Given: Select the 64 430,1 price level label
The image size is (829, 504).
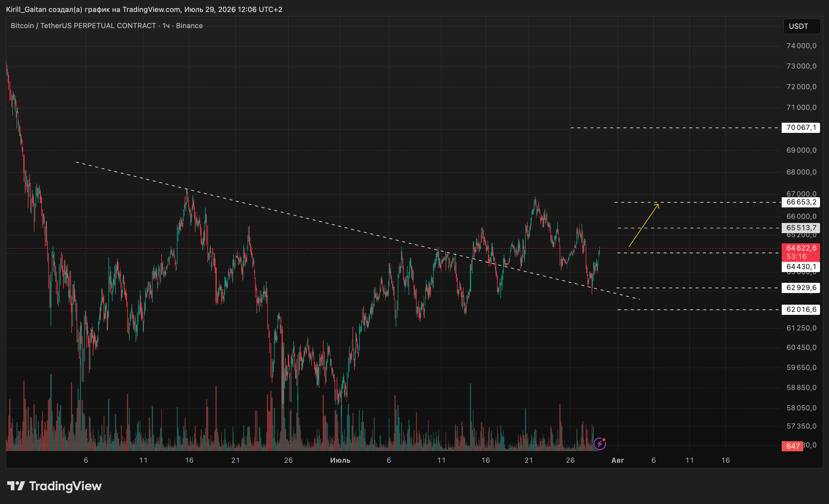Looking at the screenshot, I should (800, 267).
